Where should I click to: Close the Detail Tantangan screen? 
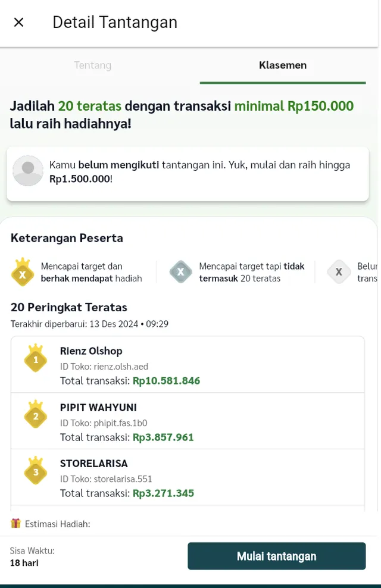(18, 23)
